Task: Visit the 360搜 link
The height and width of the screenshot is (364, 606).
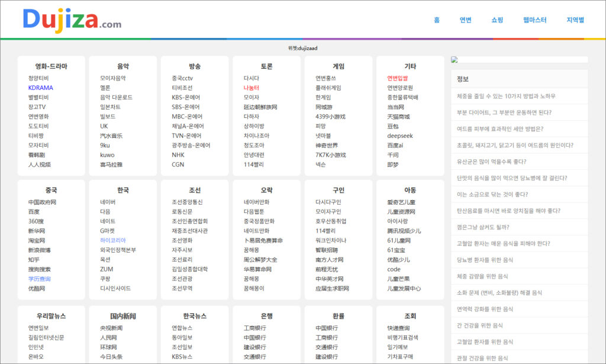Action: [36, 221]
